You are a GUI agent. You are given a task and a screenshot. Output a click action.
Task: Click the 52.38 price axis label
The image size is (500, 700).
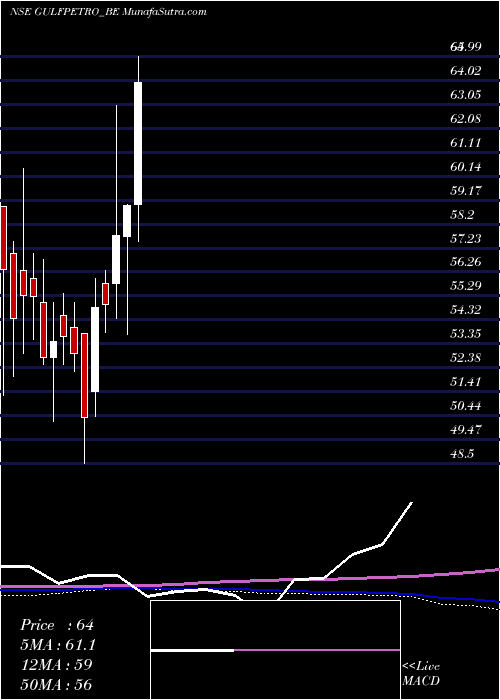coord(466,358)
